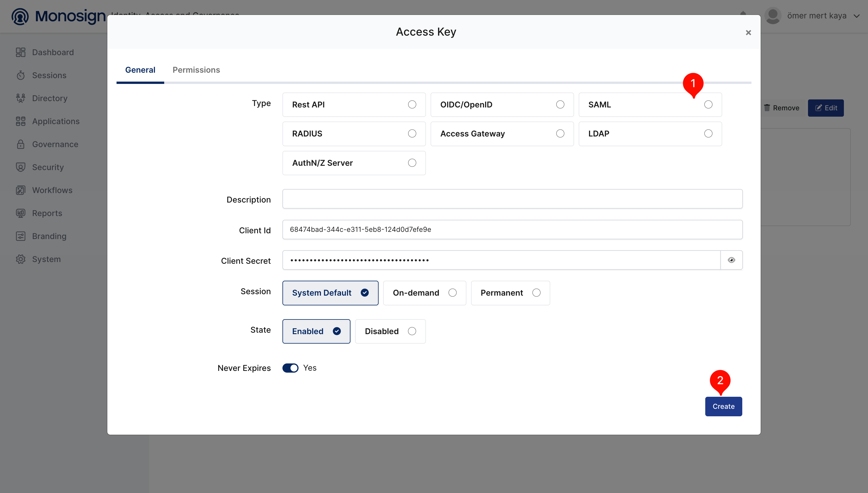Open the Workflows sidebar item

[44, 190]
